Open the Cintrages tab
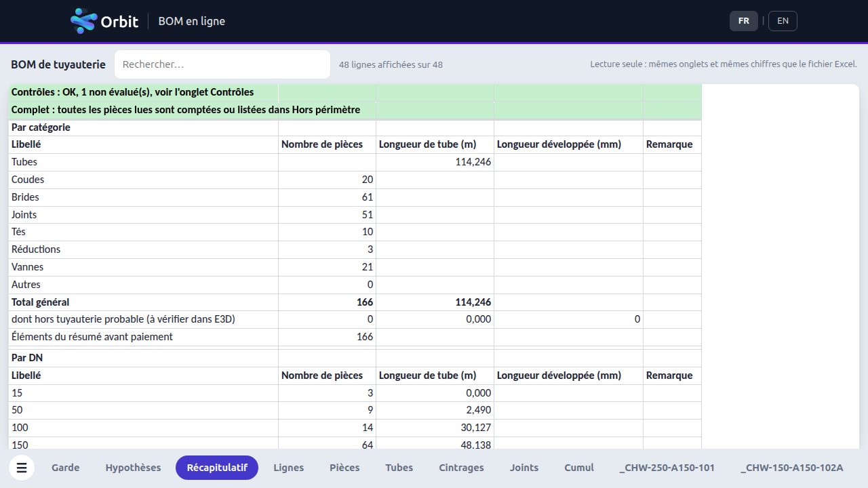This screenshot has width=868, height=488. (462, 468)
